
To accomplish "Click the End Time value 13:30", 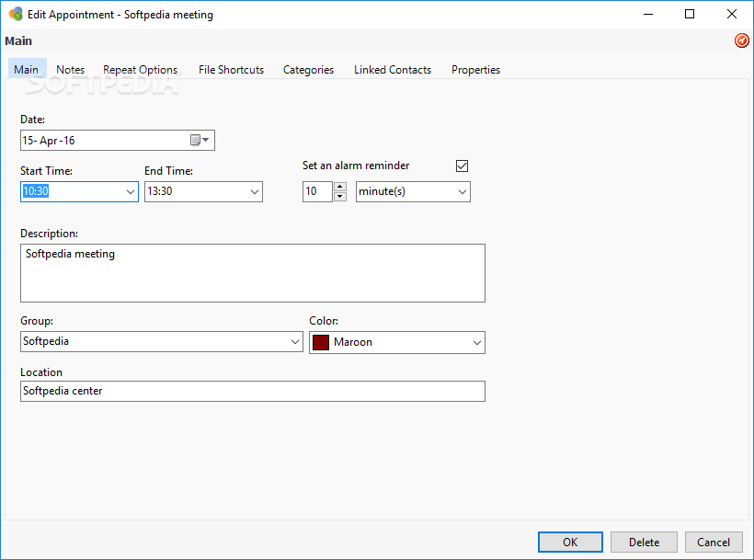I will (160, 191).
